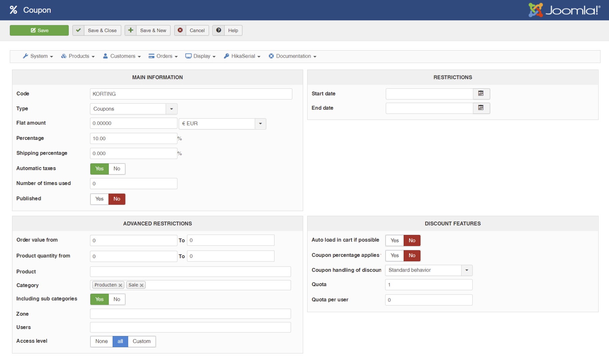609x364 pixels.
Task: Set Published to No
Action: coord(117,199)
